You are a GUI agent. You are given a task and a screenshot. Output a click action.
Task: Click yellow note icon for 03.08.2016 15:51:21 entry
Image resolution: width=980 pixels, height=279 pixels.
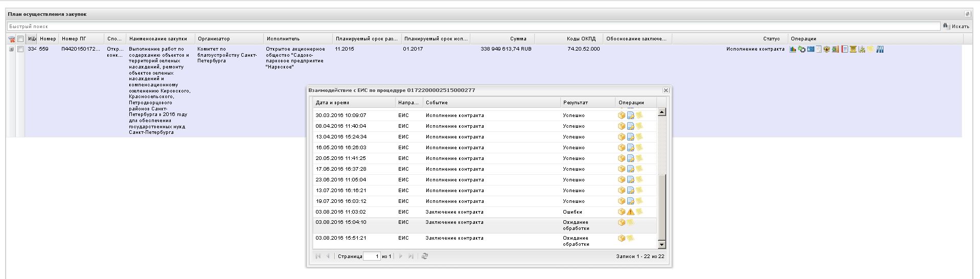pos(630,238)
